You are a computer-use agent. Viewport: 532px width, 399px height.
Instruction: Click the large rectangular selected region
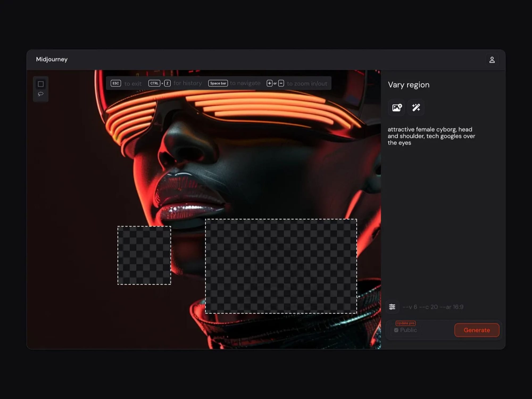coord(281,266)
